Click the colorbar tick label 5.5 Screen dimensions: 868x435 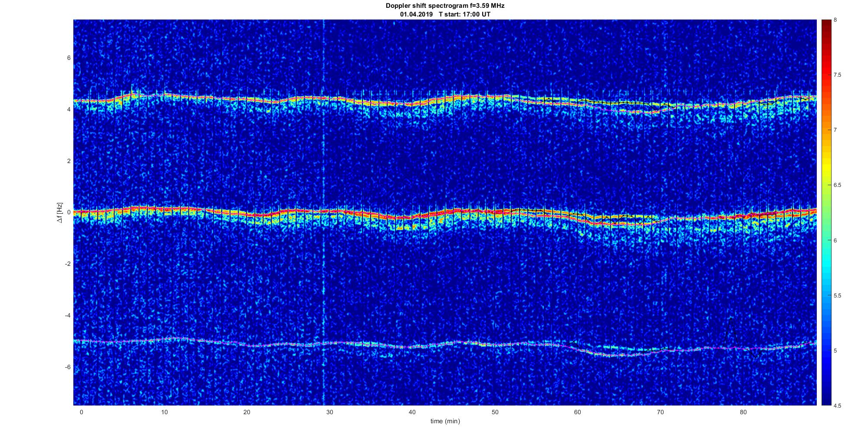[x=838, y=296]
